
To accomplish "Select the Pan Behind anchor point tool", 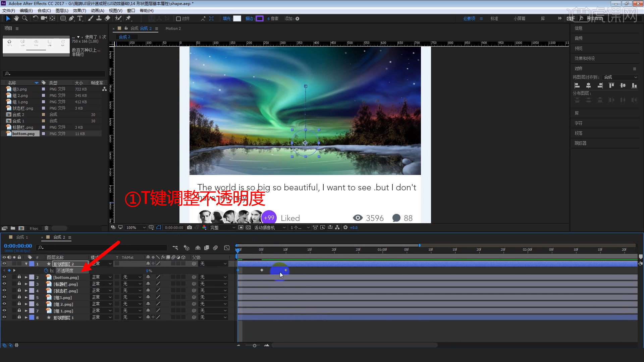I will 52,18.
